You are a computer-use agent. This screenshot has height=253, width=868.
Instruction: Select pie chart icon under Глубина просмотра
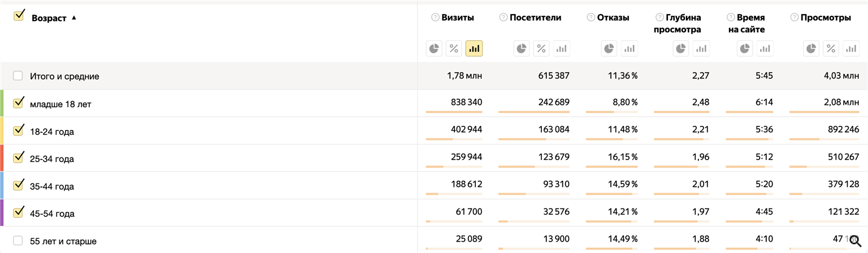(681, 49)
